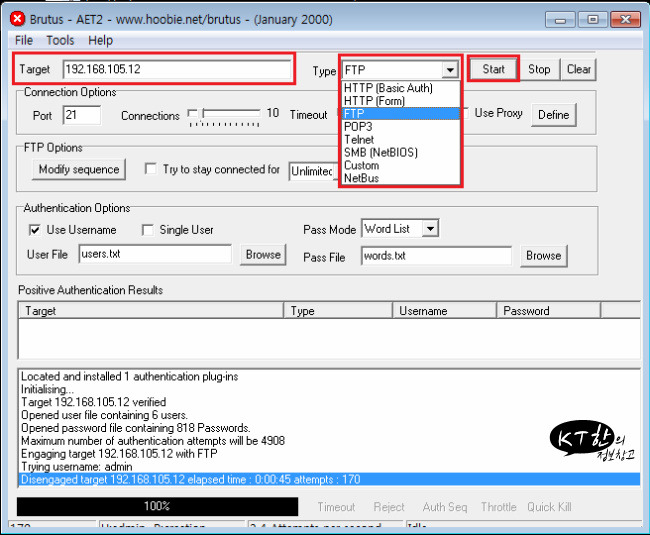Click the Modify sequence button
The height and width of the screenshot is (535, 650).
(x=79, y=169)
